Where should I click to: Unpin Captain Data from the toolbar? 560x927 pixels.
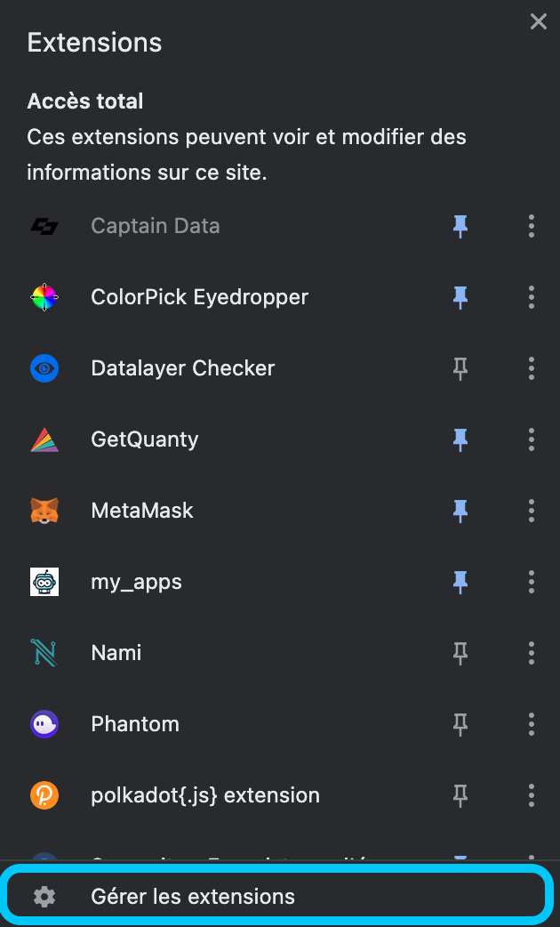click(460, 227)
